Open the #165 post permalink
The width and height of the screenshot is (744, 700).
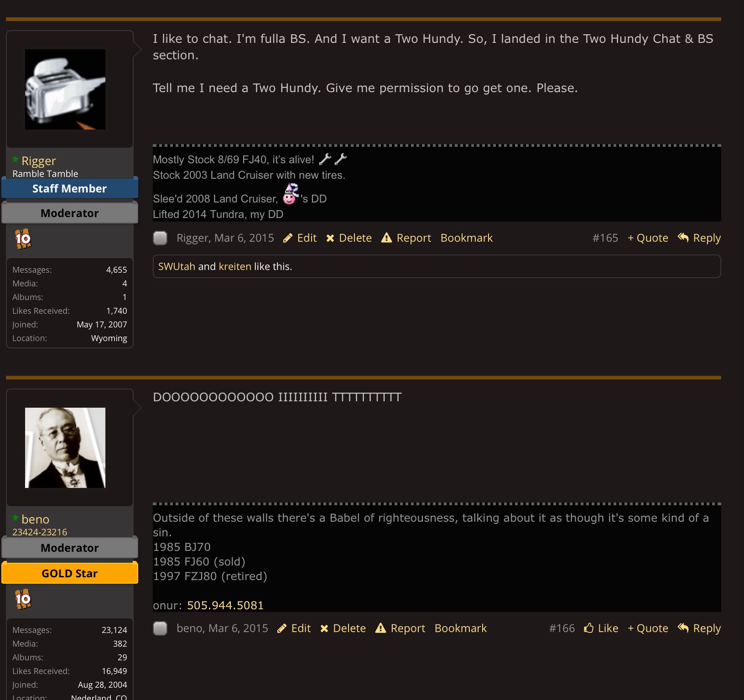[605, 238]
